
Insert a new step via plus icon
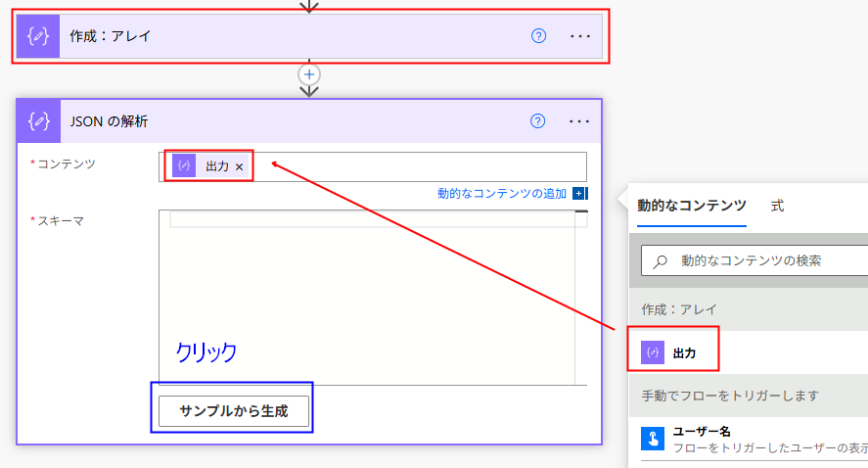309,74
